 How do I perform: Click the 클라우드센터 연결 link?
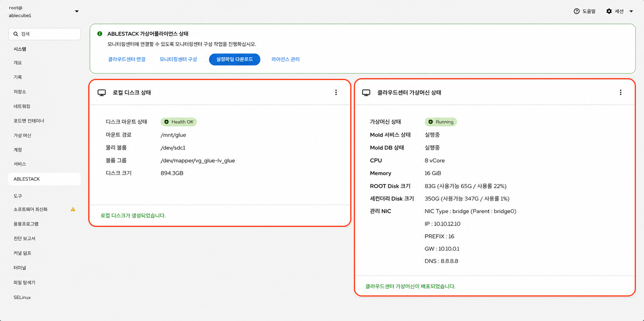(127, 59)
